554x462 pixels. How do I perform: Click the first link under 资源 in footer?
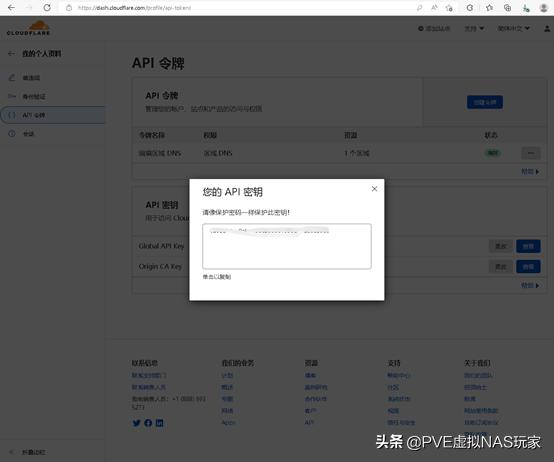[x=310, y=375]
